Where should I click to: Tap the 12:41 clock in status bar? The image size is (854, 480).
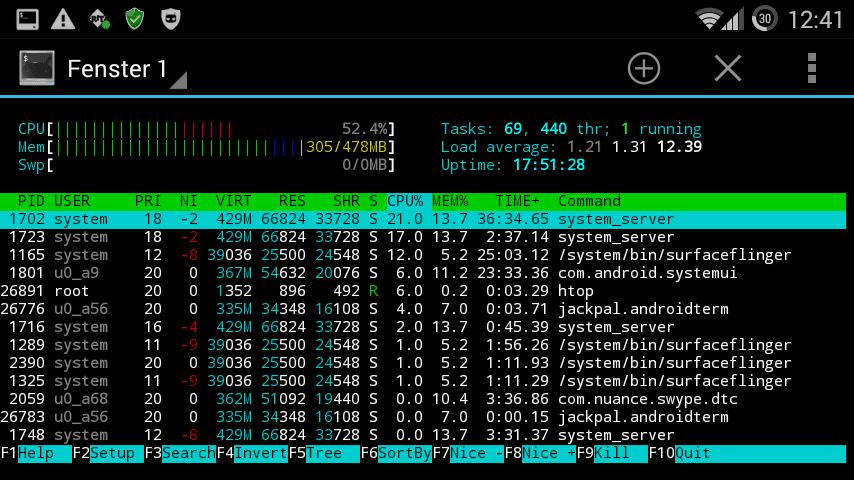point(815,20)
